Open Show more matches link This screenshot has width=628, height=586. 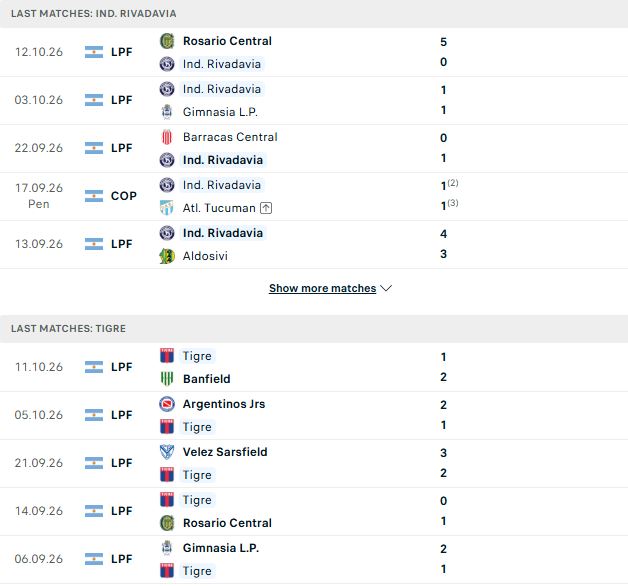[x=322, y=288]
